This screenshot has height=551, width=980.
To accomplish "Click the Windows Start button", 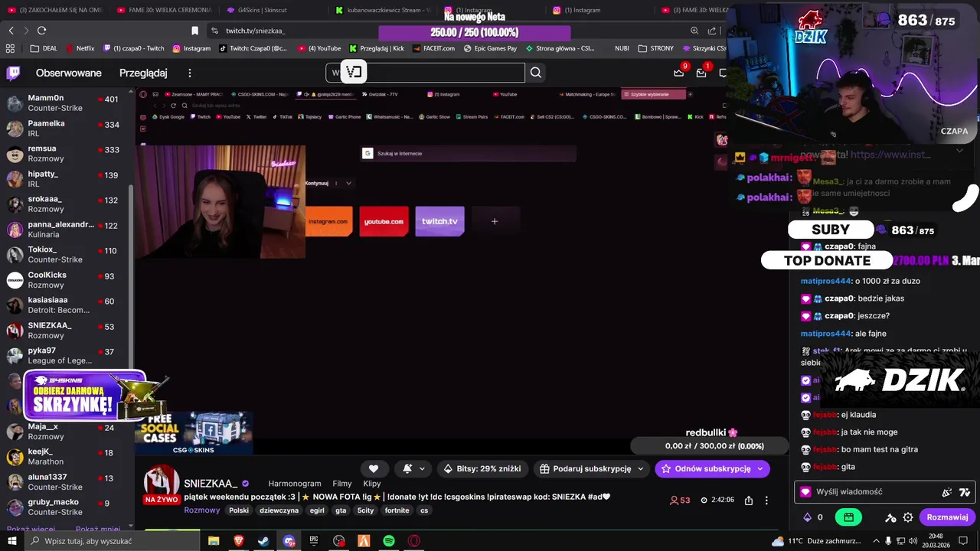I will click(x=13, y=541).
